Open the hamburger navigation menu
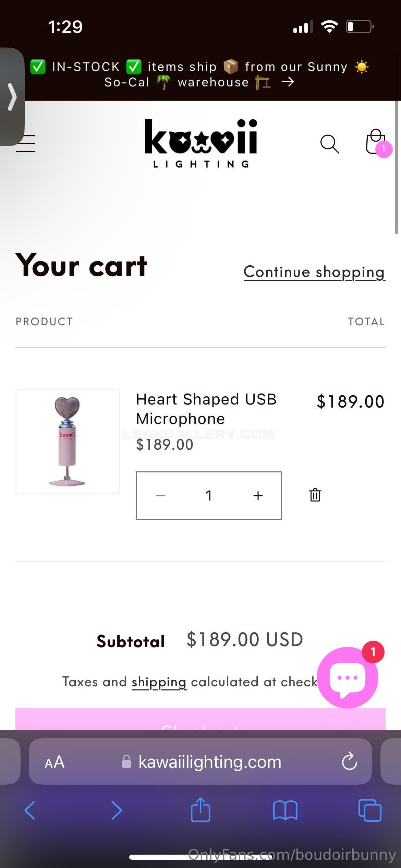Screen dimensions: 401x868 (26, 144)
